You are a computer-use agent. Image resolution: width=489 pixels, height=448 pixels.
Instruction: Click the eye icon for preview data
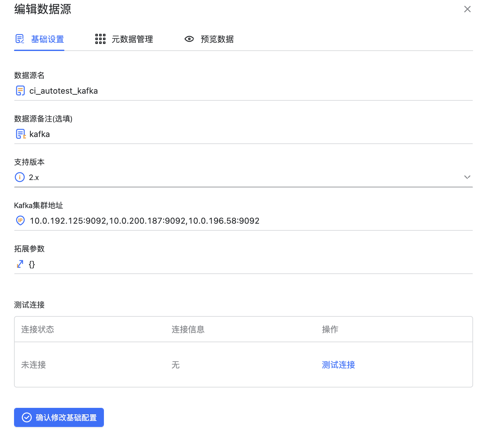189,39
